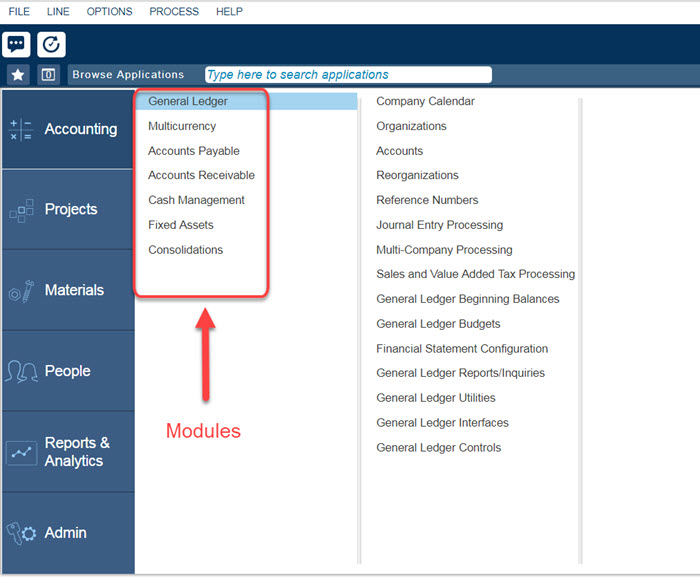This screenshot has width=700, height=578.
Task: Click Browse Applications button
Action: [x=128, y=75]
